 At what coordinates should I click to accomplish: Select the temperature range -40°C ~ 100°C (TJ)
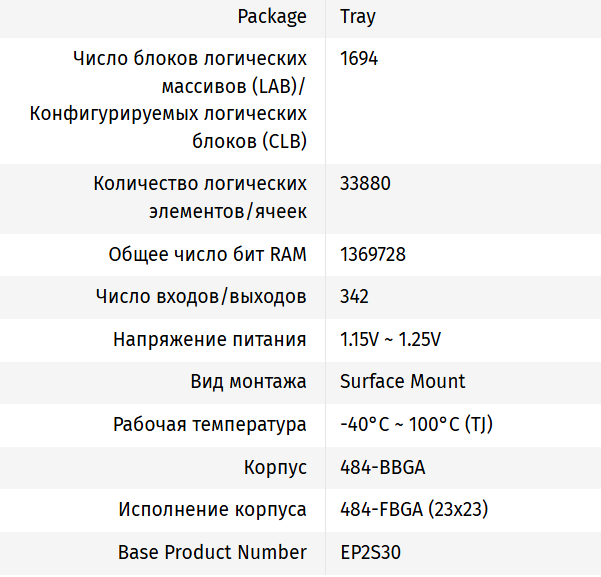tap(416, 425)
